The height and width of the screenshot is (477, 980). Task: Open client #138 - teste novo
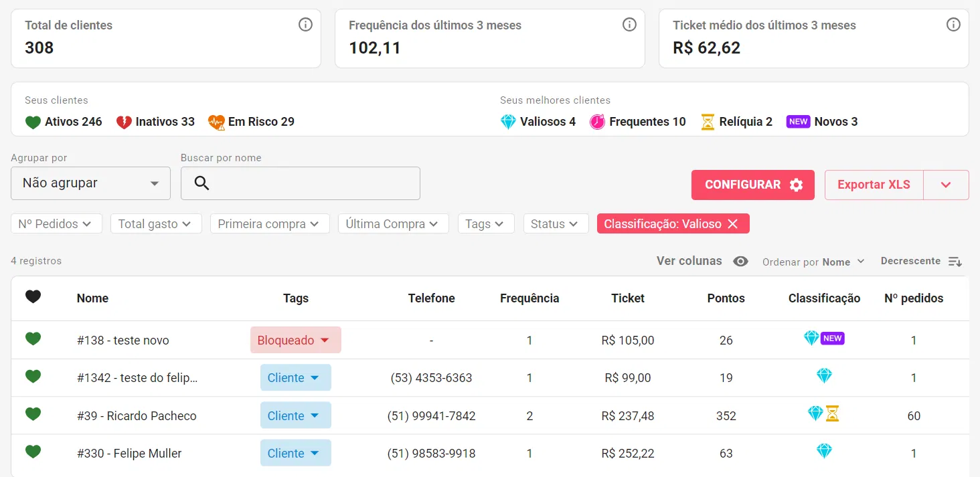pyautogui.click(x=123, y=341)
